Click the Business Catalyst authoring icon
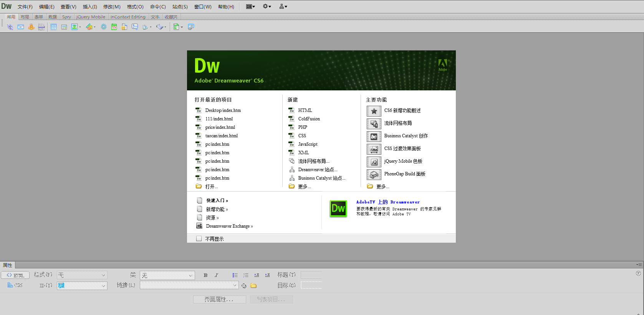This screenshot has width=644, height=315. tap(374, 136)
